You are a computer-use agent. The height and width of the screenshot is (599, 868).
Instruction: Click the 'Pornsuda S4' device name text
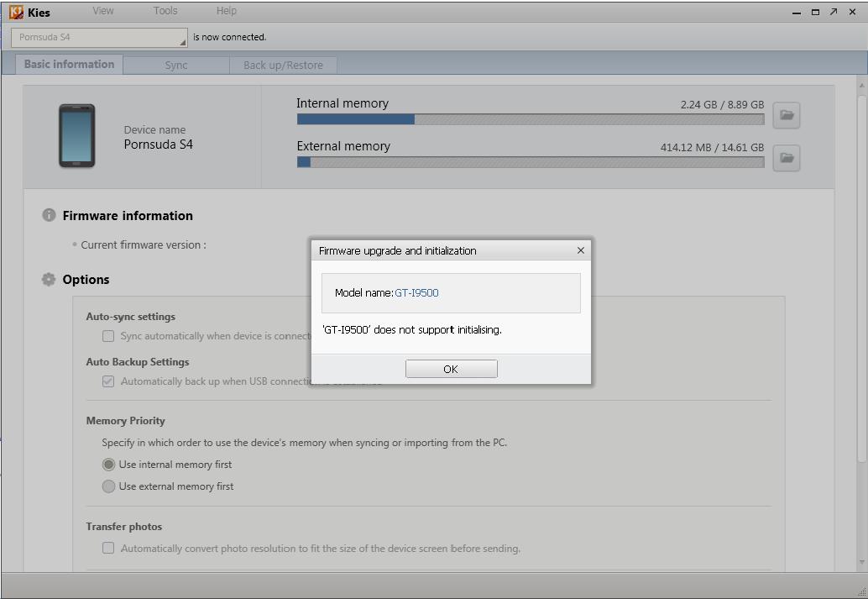(159, 144)
